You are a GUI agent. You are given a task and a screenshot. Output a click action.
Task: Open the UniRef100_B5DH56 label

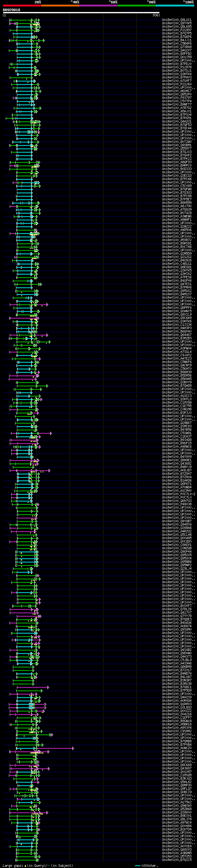tap(177, 375)
